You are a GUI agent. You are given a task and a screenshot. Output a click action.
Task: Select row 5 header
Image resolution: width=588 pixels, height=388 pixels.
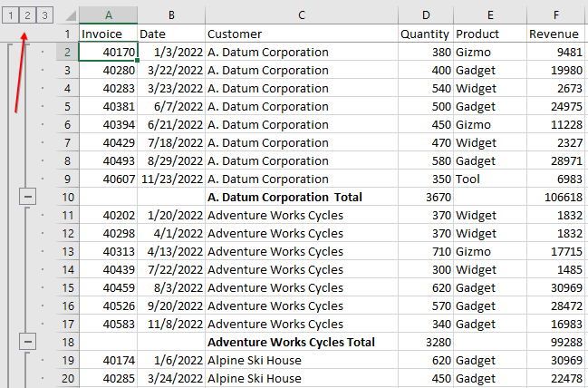(68, 106)
